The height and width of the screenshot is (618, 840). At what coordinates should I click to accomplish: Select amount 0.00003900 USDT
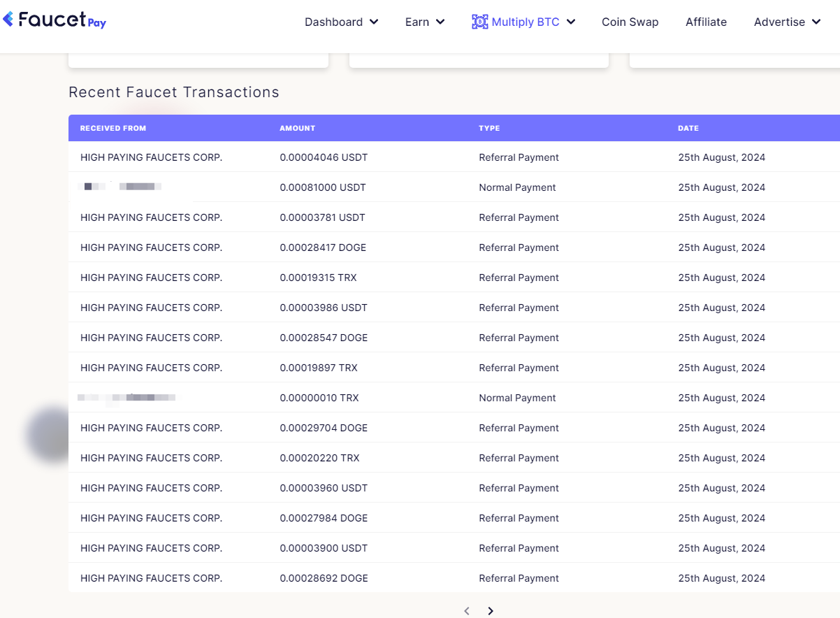[x=324, y=548]
